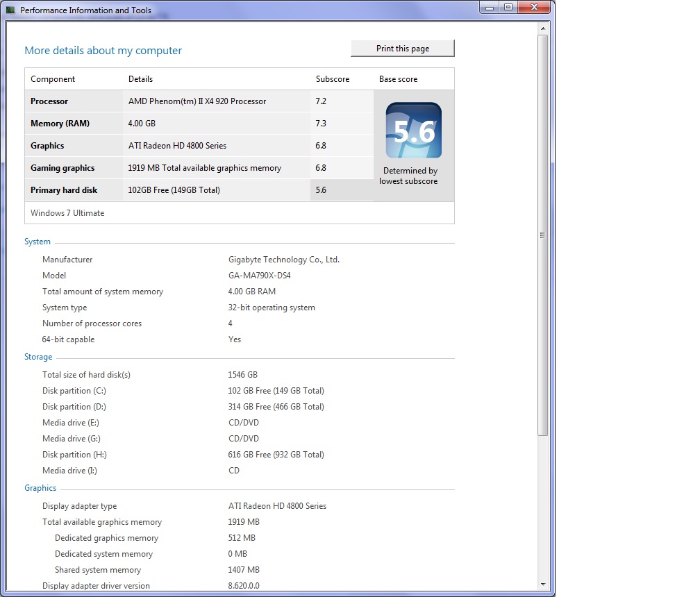Click the System section heading
Screen dimensions: 700x597
37,242
